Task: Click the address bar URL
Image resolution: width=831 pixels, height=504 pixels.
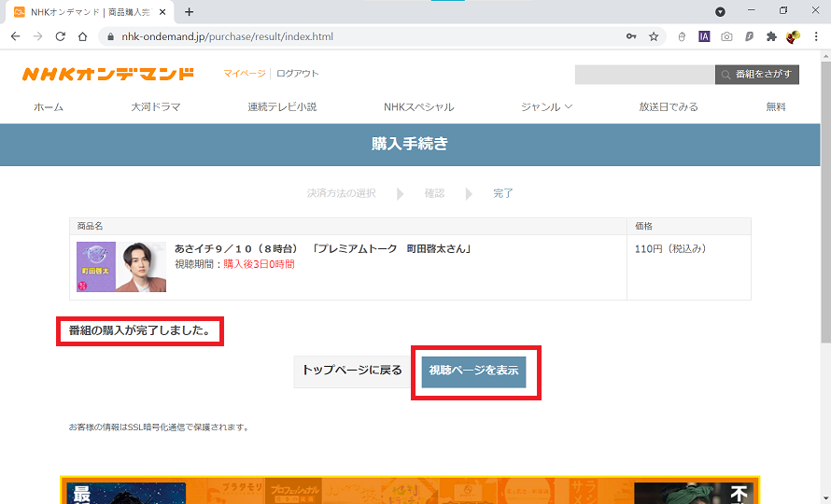Action: point(228,36)
